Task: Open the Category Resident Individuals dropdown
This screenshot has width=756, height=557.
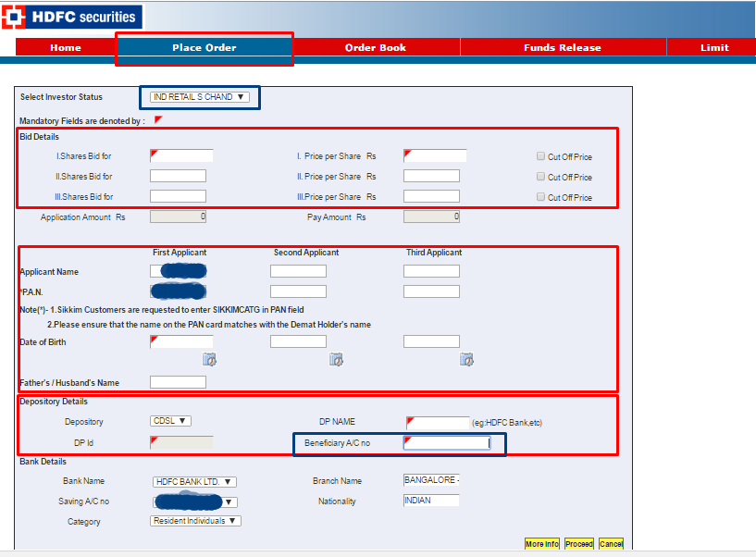Action: (196, 521)
